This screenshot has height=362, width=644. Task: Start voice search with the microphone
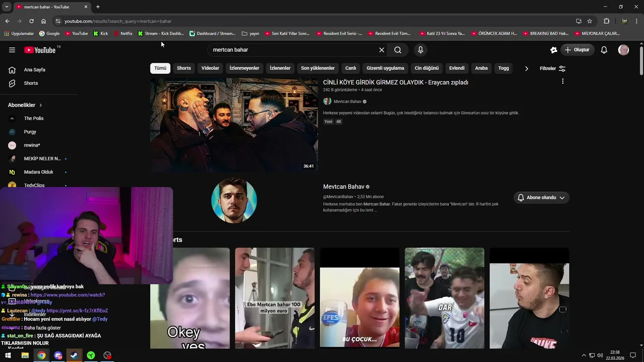421,50
